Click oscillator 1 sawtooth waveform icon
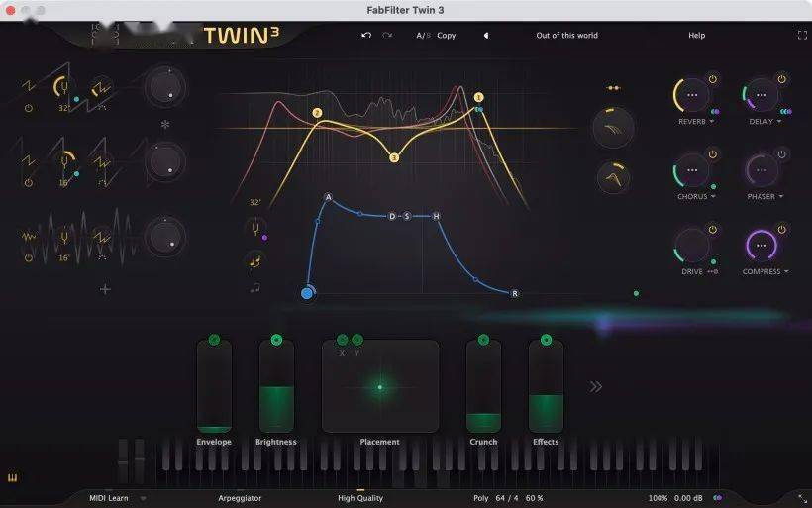 [29, 86]
